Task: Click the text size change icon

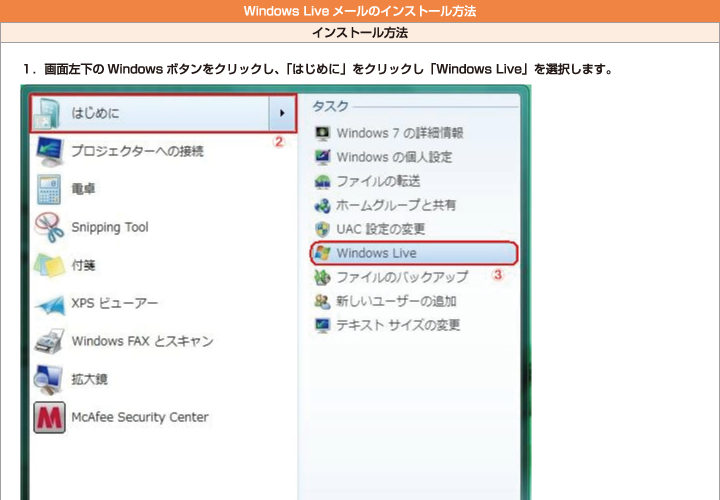Action: coord(322,325)
